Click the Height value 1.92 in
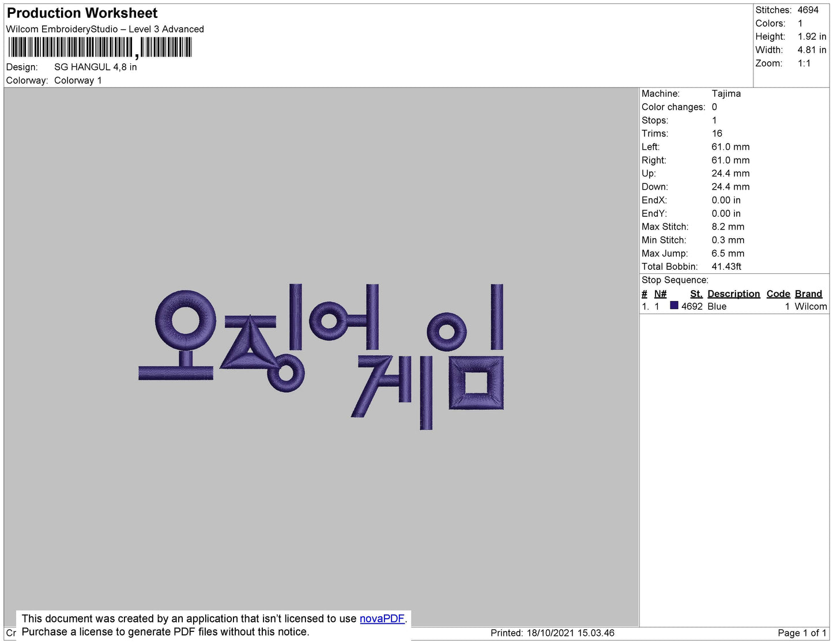The width and height of the screenshot is (833, 644). (812, 36)
